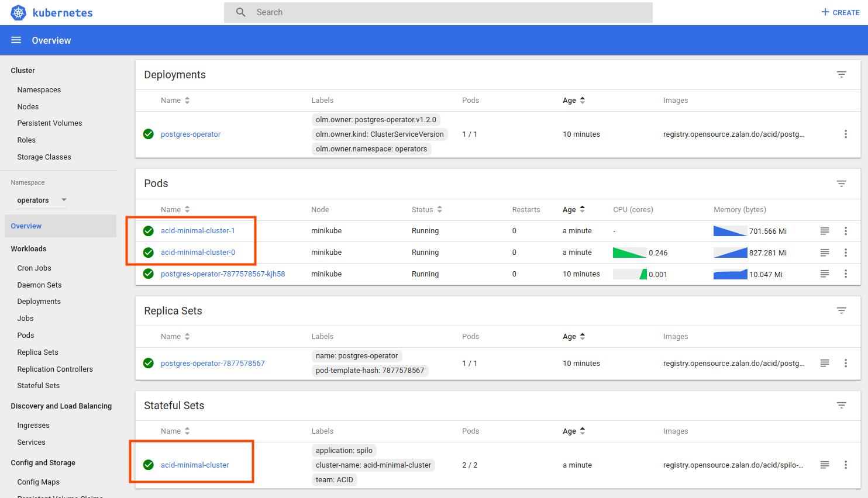Open actions menu for postgres-operator-7877578567 replica set
Viewport: 868px width, 498px height.
846,363
